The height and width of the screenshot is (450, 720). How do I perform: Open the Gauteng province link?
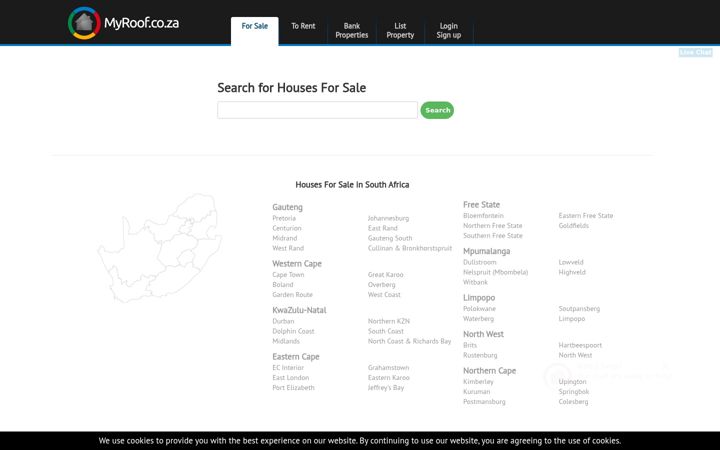(287, 207)
